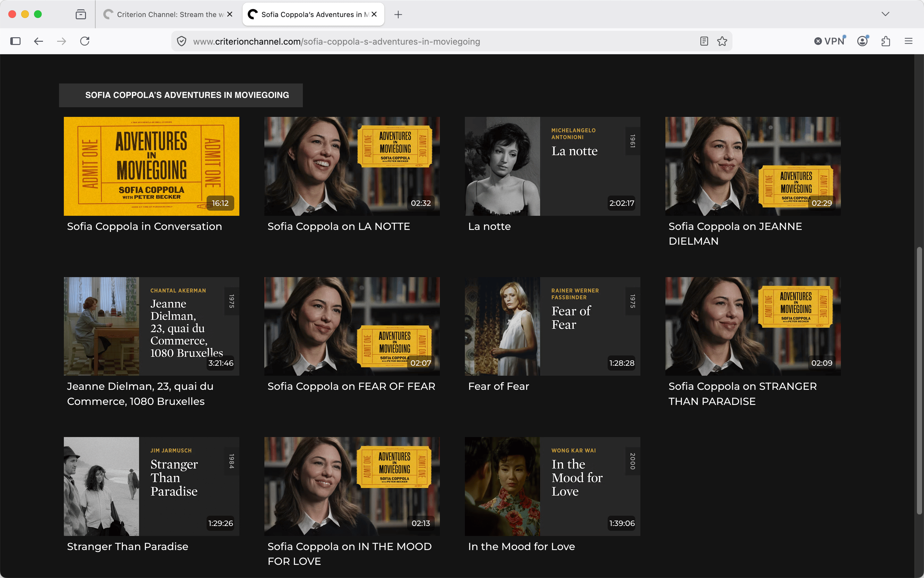The height and width of the screenshot is (578, 924).
Task: Click the 'La notte' title below the thumbnail
Action: pos(490,226)
